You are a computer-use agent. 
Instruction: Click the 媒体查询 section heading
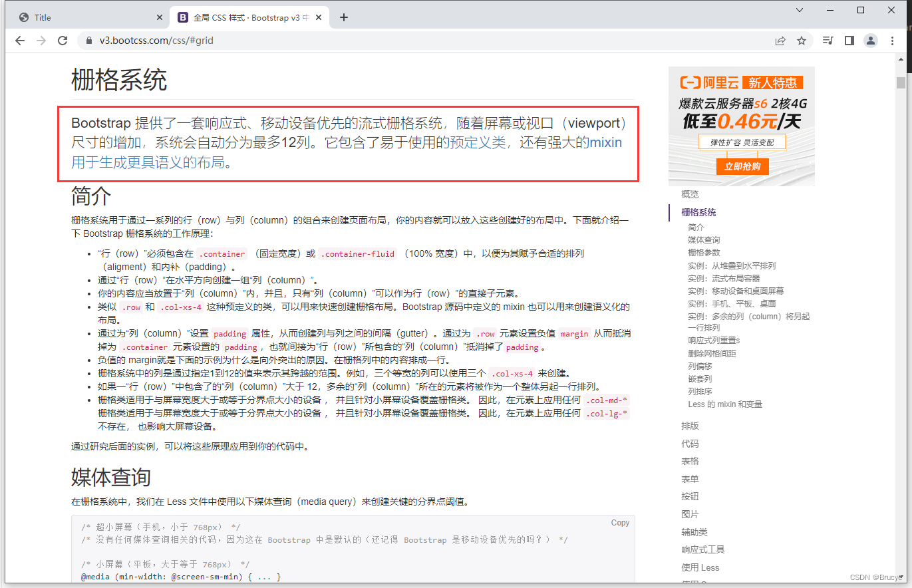click(111, 477)
